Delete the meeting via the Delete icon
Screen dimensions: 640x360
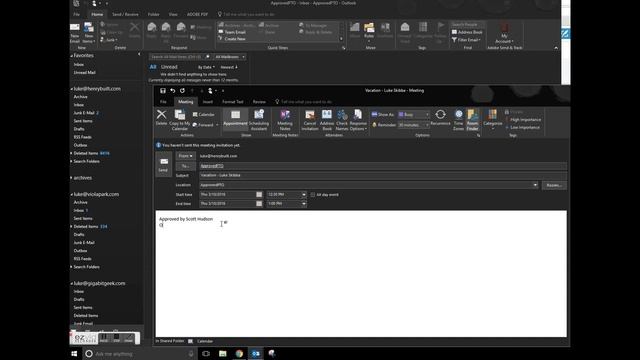coord(162,118)
